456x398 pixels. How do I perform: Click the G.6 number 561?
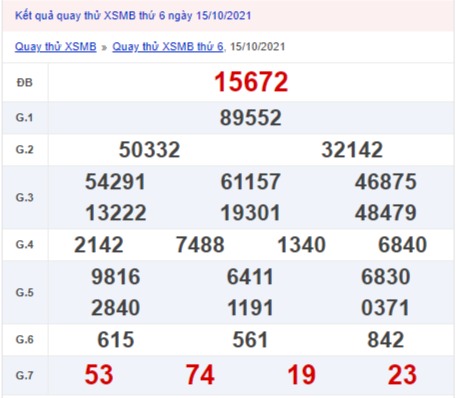click(250, 340)
